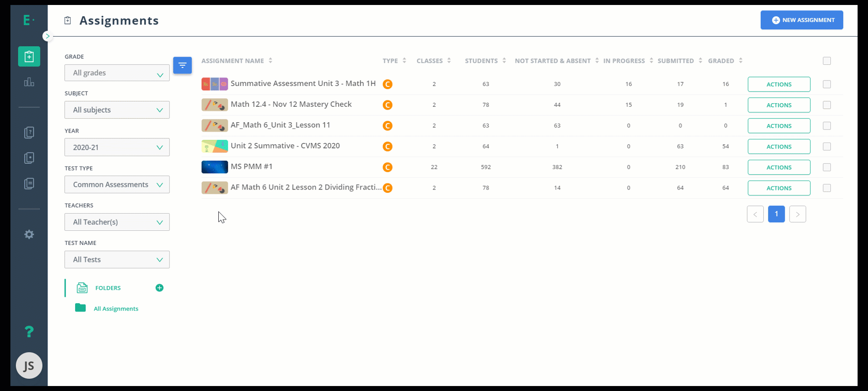The width and height of the screenshot is (868, 391).
Task: Open the All grades dropdown
Action: pos(117,73)
